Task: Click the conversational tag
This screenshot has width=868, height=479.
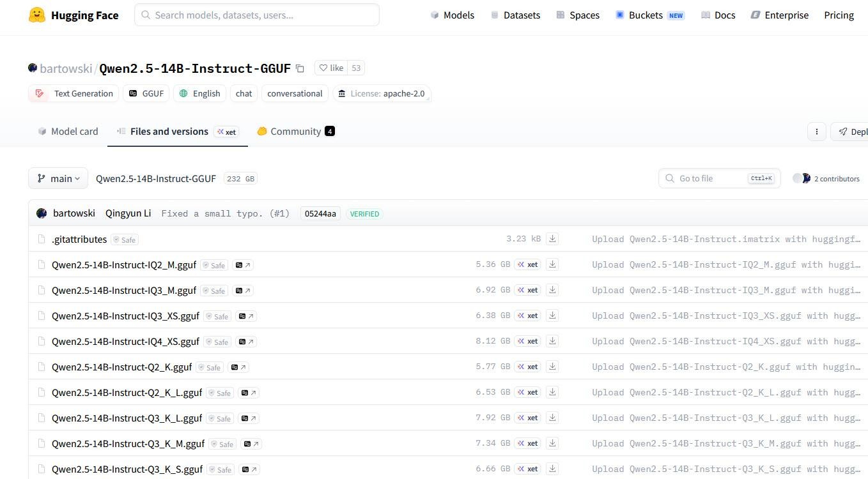Action: tap(295, 93)
